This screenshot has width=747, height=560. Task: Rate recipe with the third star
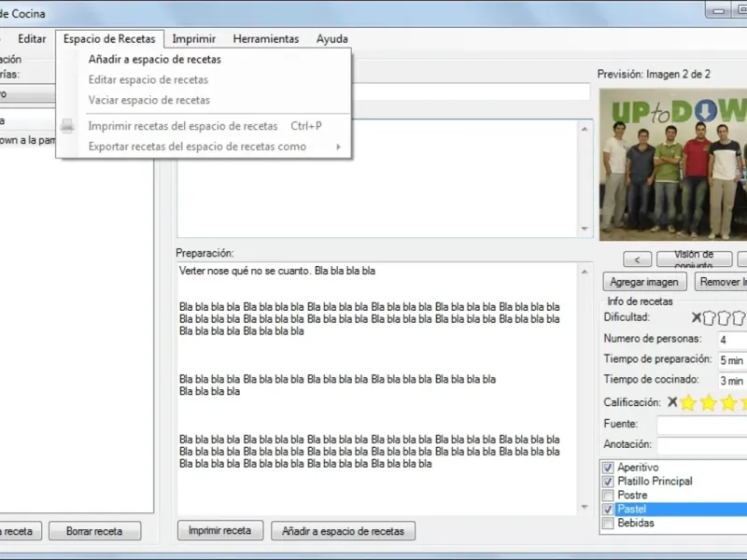(729, 403)
